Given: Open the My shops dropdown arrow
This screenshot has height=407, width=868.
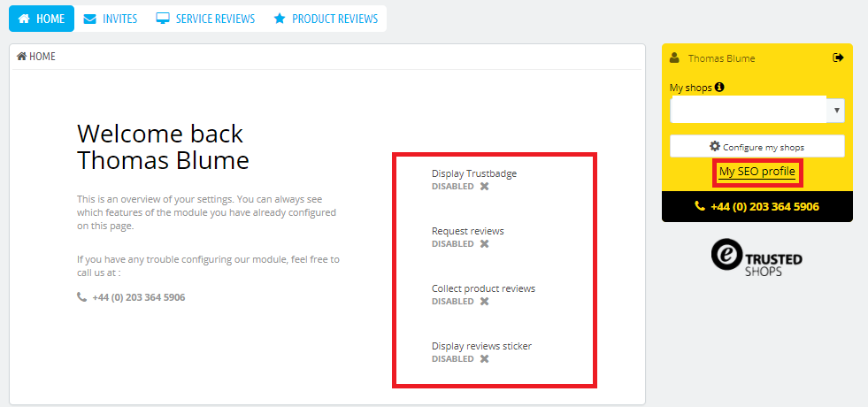Looking at the screenshot, I should click(836, 111).
